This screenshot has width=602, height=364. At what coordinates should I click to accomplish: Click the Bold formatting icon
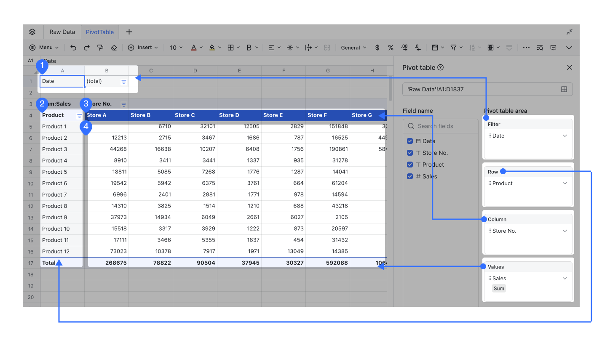point(249,47)
